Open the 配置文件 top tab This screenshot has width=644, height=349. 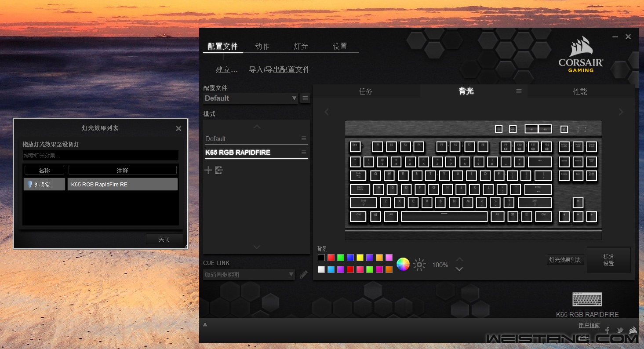pos(223,46)
